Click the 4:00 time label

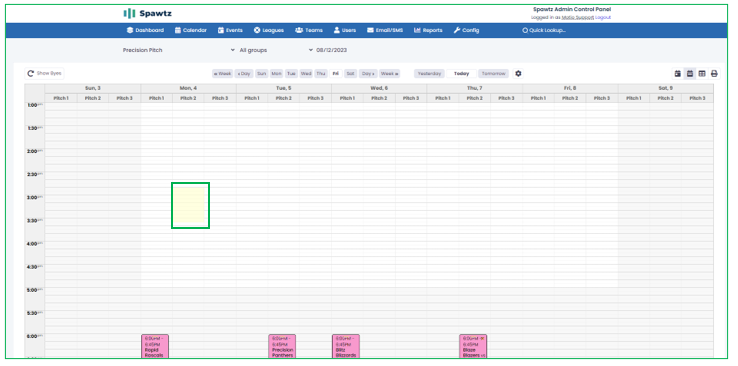35,244
